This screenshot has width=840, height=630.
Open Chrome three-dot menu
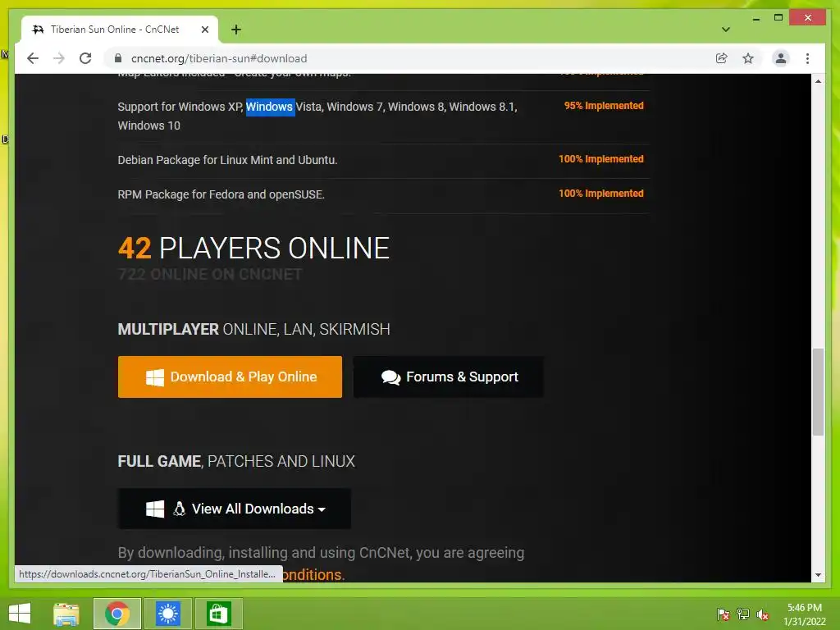(x=807, y=58)
